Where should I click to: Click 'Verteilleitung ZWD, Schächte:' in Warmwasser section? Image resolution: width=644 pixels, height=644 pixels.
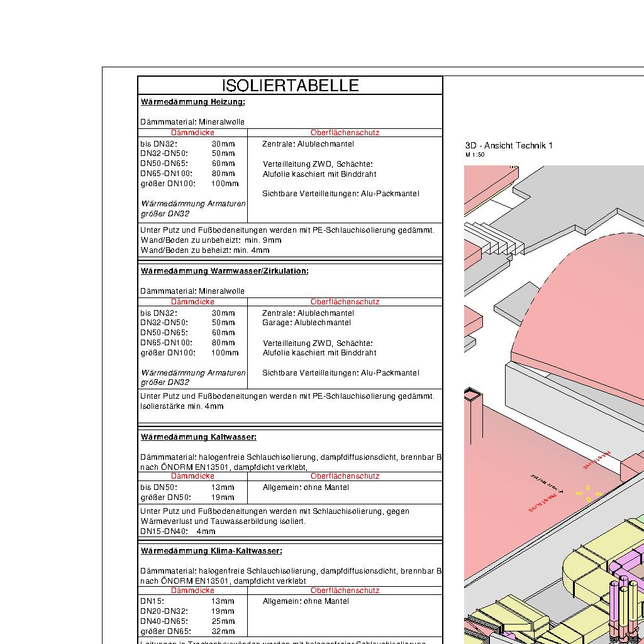coord(318,343)
